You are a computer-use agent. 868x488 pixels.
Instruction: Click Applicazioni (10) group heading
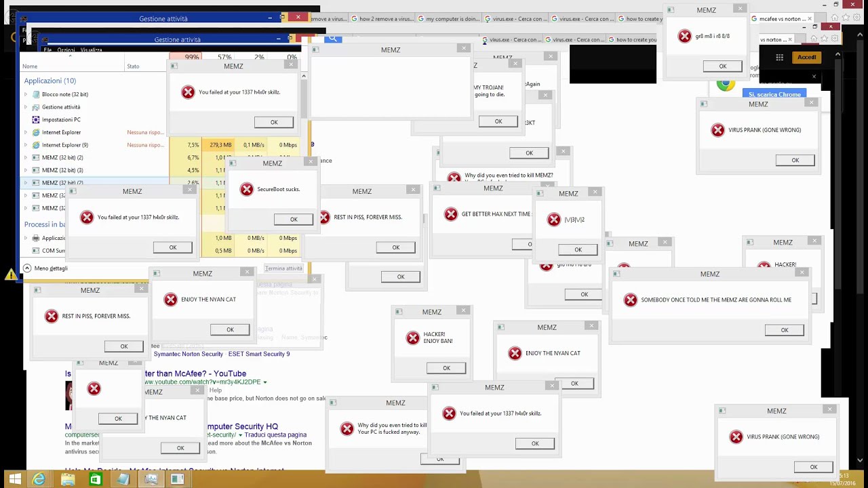coord(50,81)
